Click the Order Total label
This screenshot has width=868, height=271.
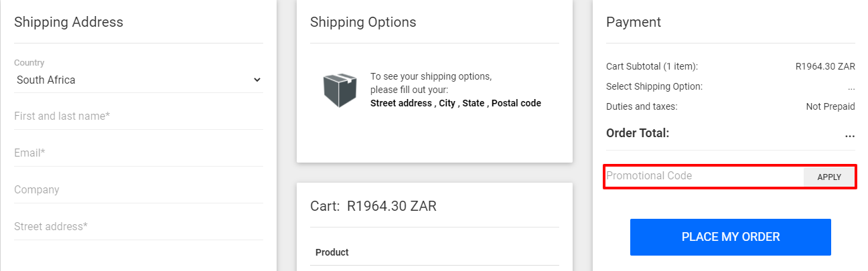coord(638,133)
